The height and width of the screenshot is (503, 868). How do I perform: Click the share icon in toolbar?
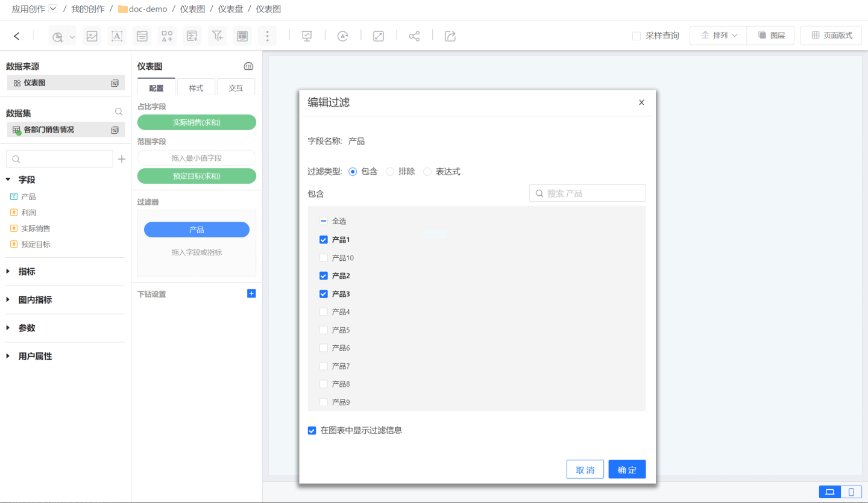[414, 36]
